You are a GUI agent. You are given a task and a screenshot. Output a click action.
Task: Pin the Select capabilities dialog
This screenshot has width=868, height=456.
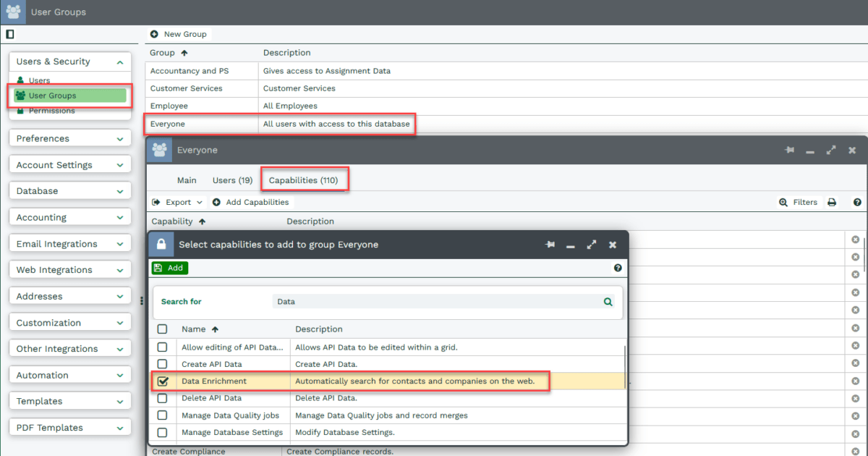pyautogui.click(x=550, y=245)
